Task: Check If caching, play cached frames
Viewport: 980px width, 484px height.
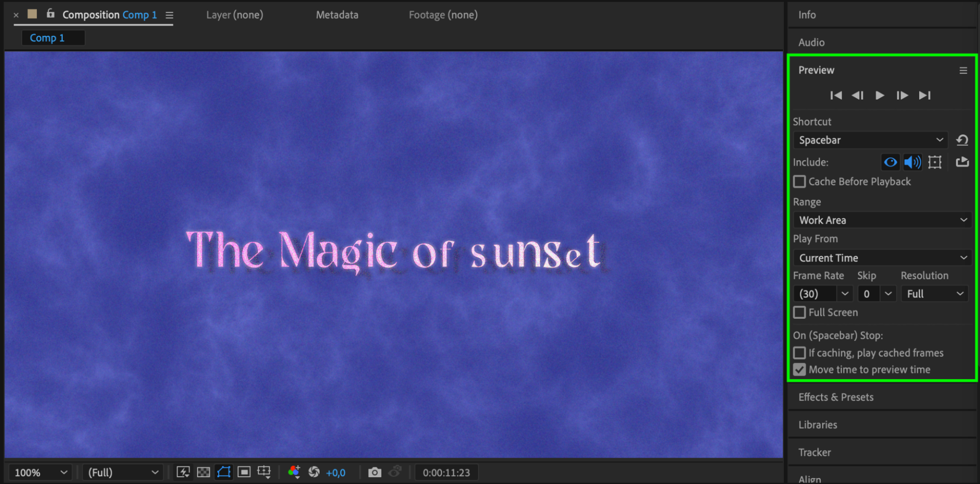Action: [800, 353]
